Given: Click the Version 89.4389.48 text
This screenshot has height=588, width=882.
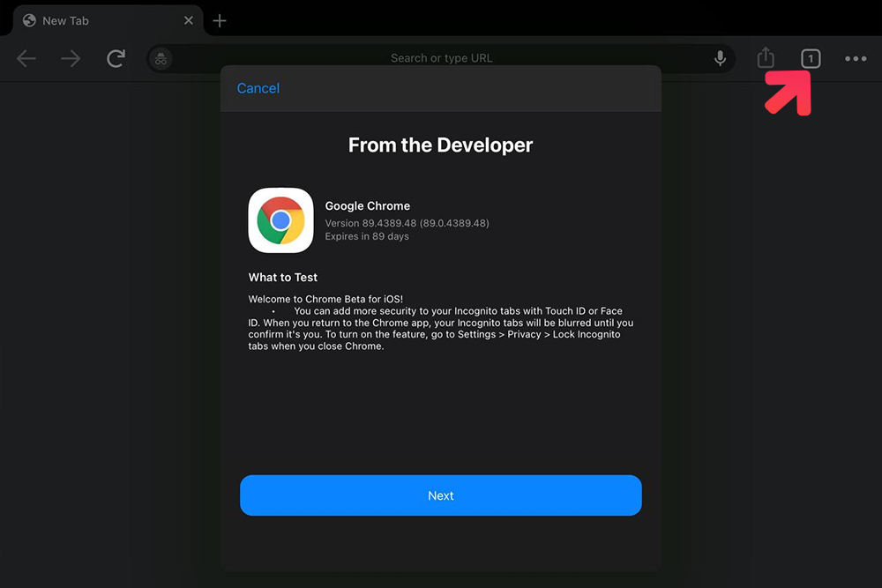Looking at the screenshot, I should click(407, 223).
